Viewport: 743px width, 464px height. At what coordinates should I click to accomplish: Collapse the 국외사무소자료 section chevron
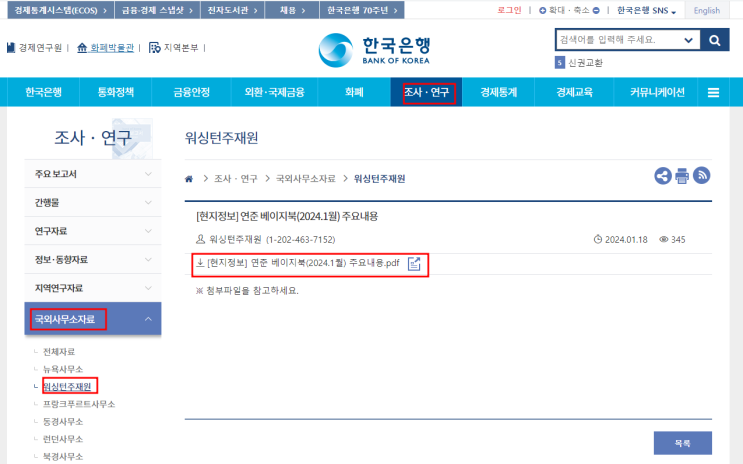click(148, 319)
